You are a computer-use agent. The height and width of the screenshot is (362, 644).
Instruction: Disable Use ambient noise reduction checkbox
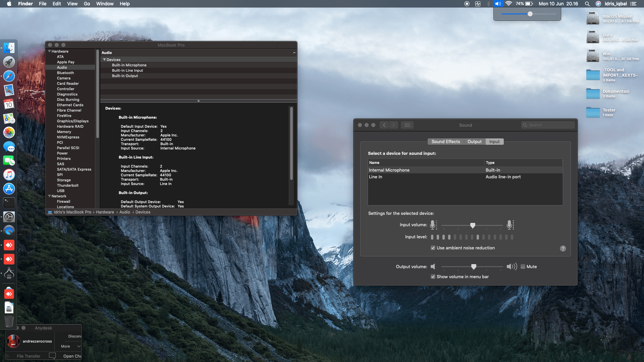point(433,248)
